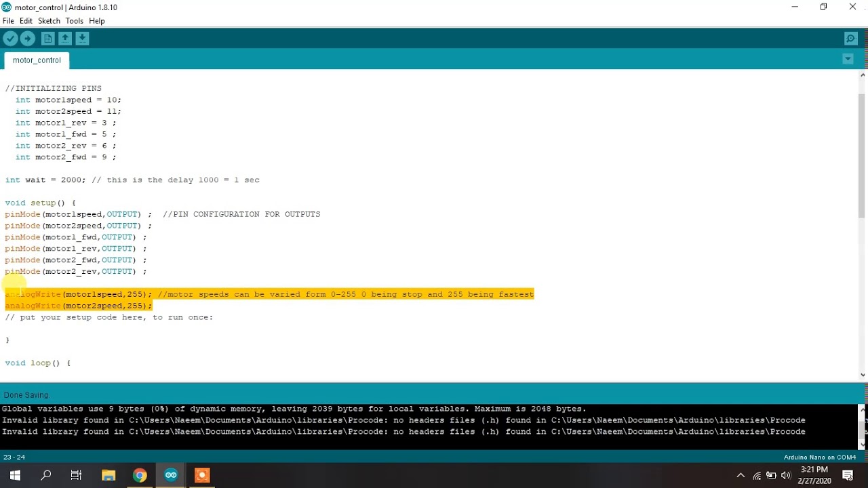Open the Serial Monitor magnifier icon

pyautogui.click(x=851, y=39)
